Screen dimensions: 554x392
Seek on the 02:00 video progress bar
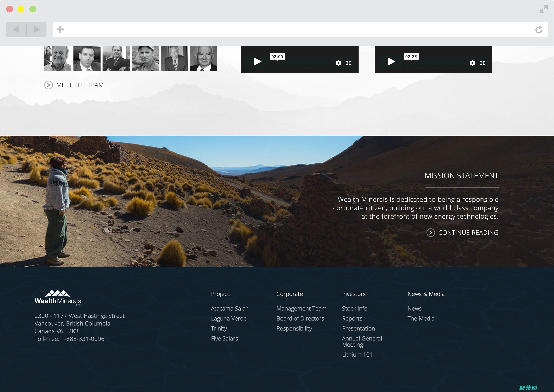point(304,63)
